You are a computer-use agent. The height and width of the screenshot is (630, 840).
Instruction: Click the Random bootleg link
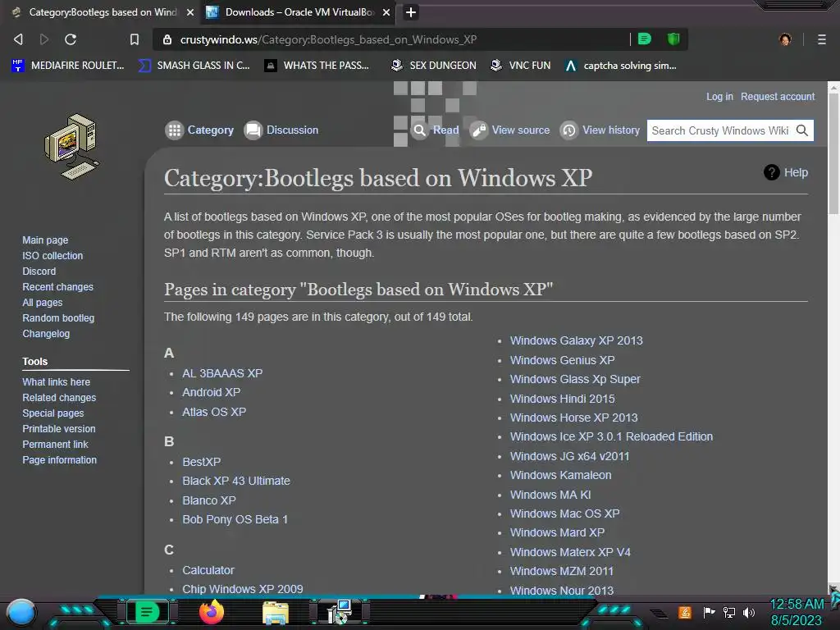(58, 317)
